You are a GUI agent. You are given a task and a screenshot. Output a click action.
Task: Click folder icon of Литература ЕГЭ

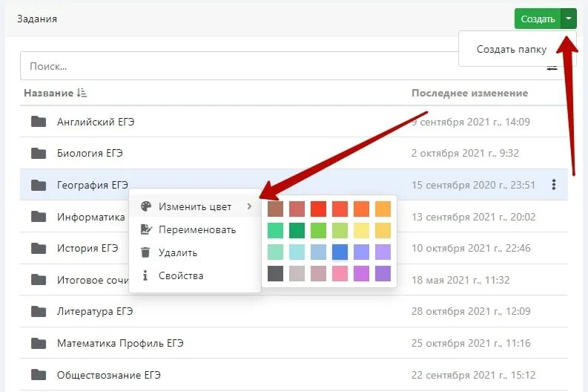(39, 312)
